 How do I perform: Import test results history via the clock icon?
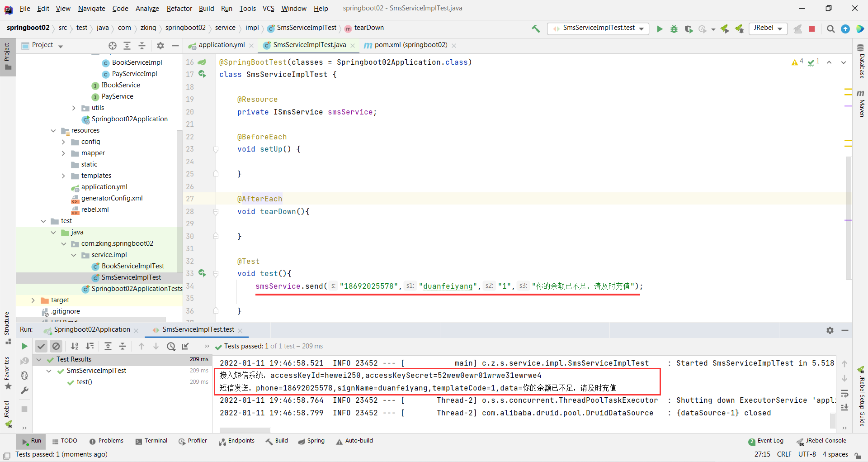pyautogui.click(x=171, y=346)
